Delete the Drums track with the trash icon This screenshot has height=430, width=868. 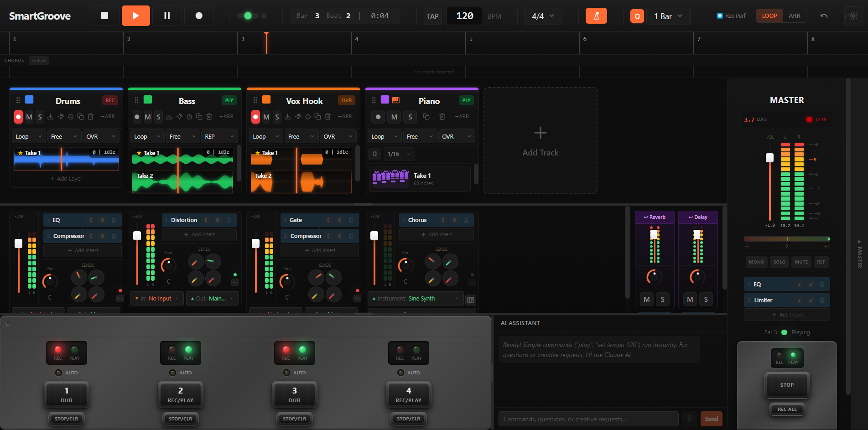90,117
